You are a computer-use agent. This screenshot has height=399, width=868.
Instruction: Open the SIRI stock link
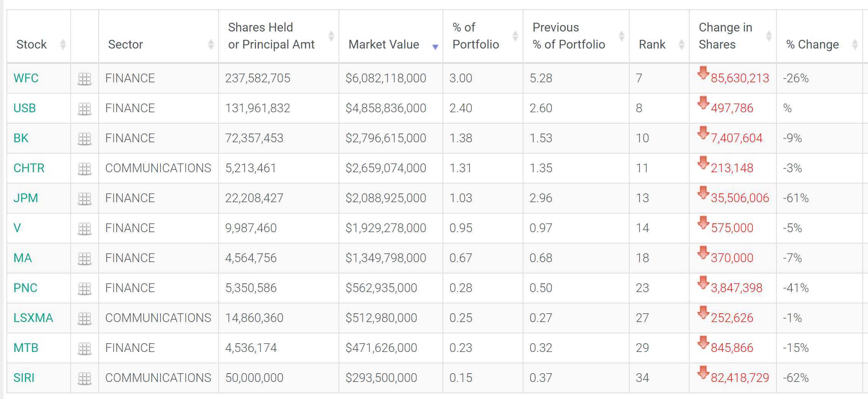pyautogui.click(x=24, y=378)
